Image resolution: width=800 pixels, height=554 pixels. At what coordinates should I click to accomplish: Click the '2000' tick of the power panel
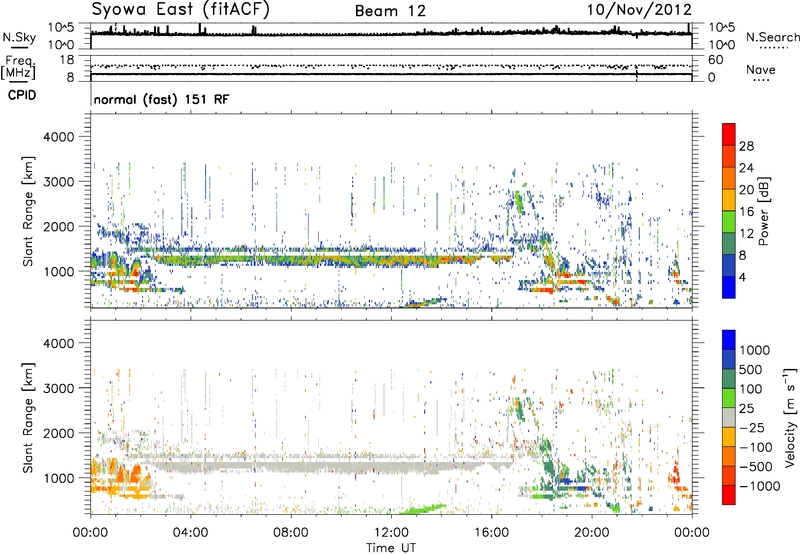(58, 226)
